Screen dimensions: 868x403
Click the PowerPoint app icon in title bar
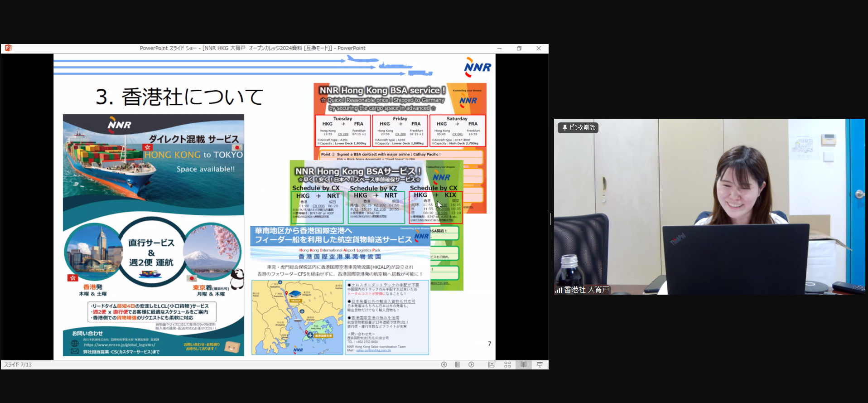pos(8,48)
